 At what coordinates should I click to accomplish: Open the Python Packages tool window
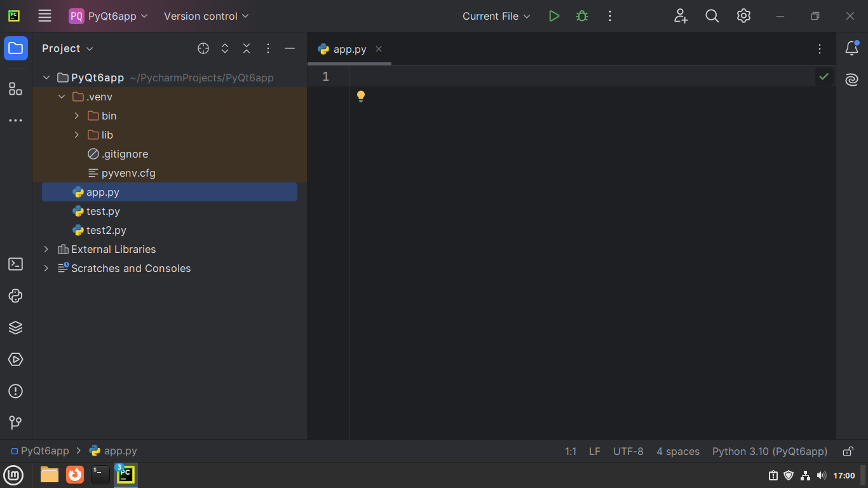click(16, 328)
